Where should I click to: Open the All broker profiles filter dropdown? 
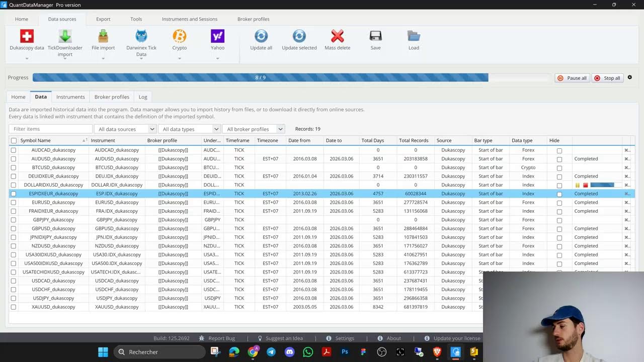pyautogui.click(x=253, y=129)
